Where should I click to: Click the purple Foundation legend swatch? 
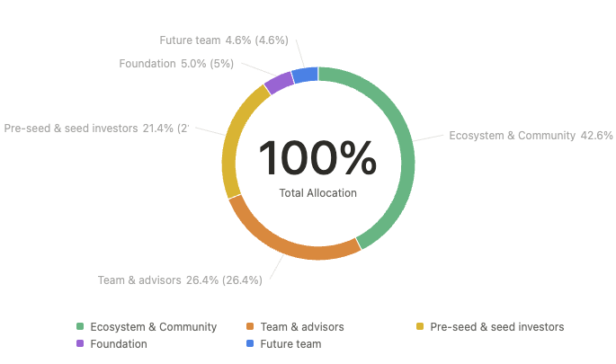tap(80, 344)
